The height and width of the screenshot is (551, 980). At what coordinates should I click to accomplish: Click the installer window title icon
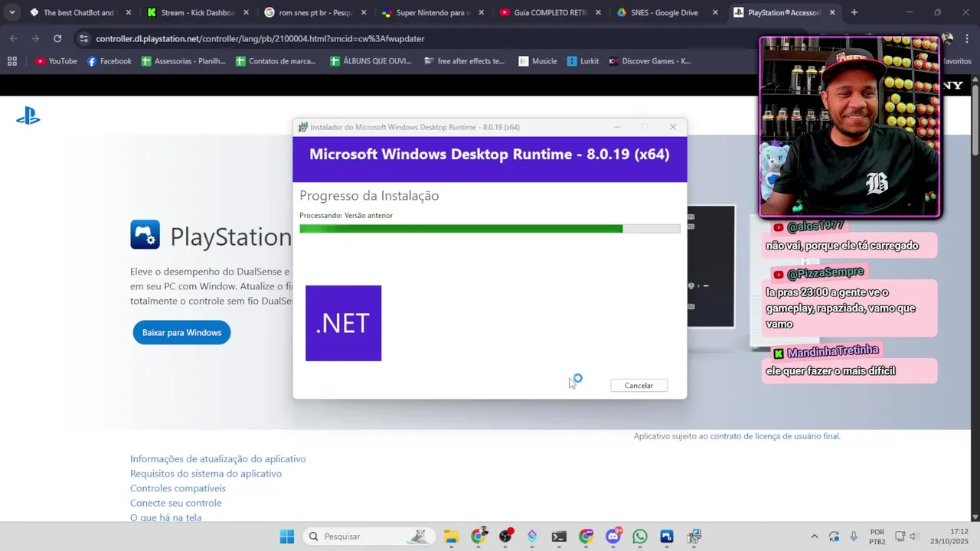tap(303, 127)
